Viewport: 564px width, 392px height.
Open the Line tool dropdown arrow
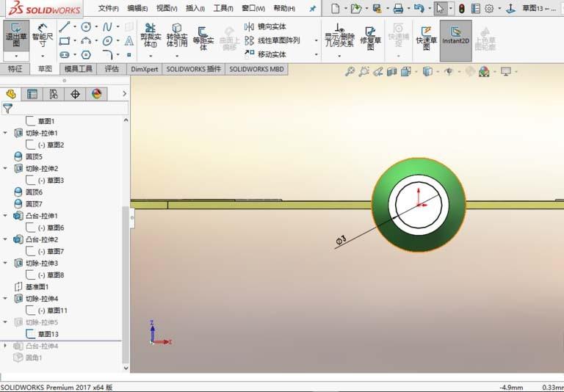point(75,26)
